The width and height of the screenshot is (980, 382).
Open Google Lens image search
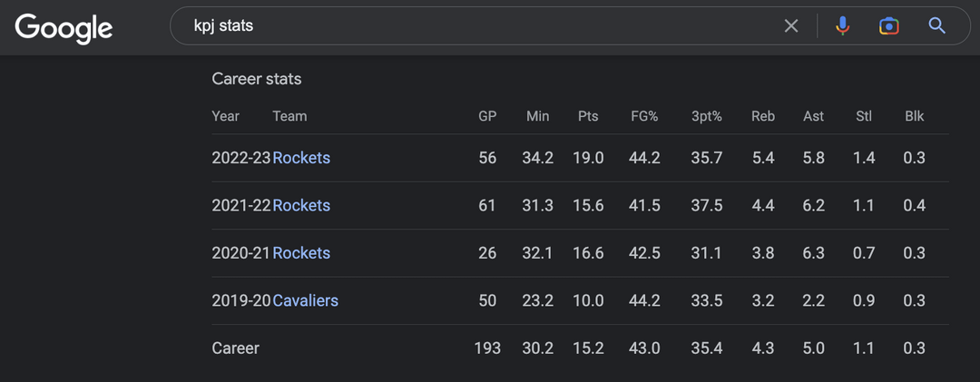click(889, 26)
